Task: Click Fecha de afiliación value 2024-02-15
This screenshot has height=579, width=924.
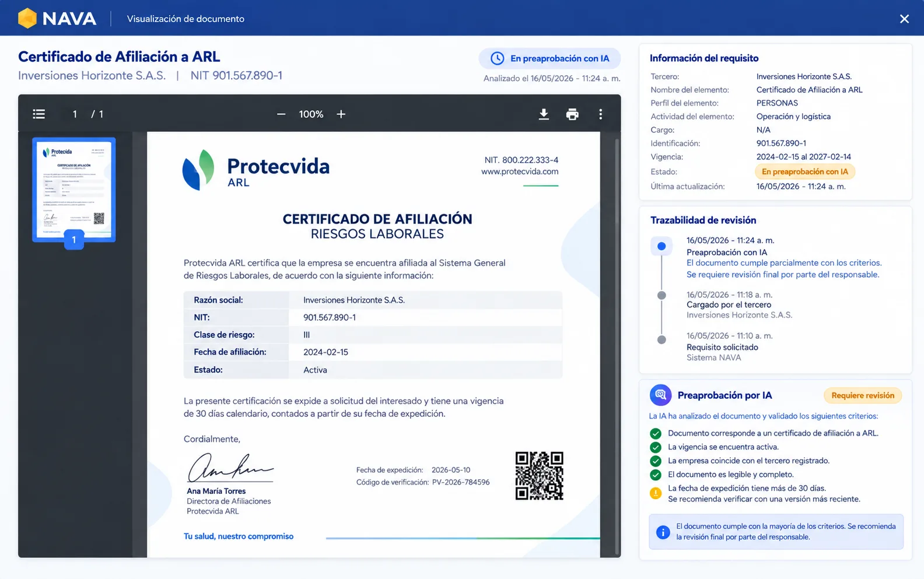Action: (x=325, y=352)
